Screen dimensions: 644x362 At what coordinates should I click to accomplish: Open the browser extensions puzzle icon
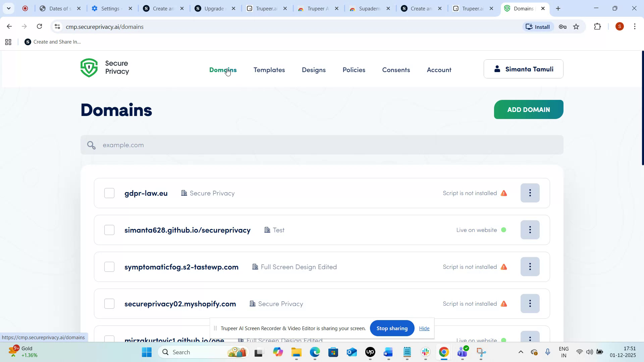pyautogui.click(x=598, y=26)
